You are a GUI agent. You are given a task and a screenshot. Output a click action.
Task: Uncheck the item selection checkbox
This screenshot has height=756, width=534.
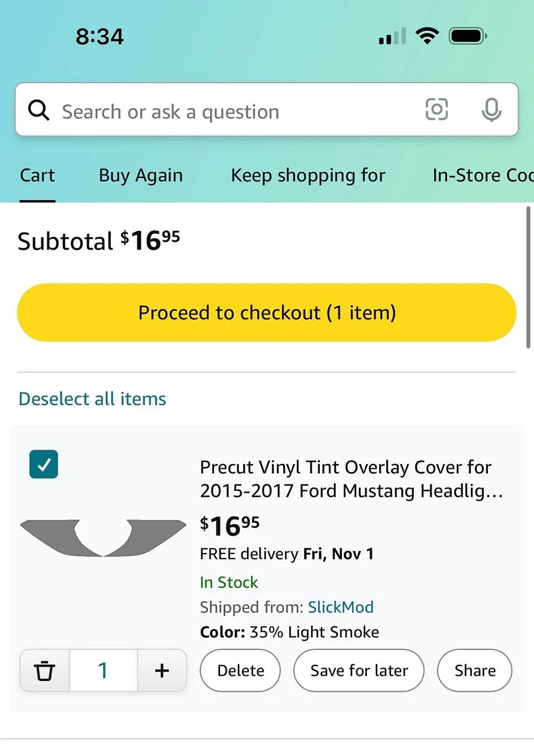point(44,464)
